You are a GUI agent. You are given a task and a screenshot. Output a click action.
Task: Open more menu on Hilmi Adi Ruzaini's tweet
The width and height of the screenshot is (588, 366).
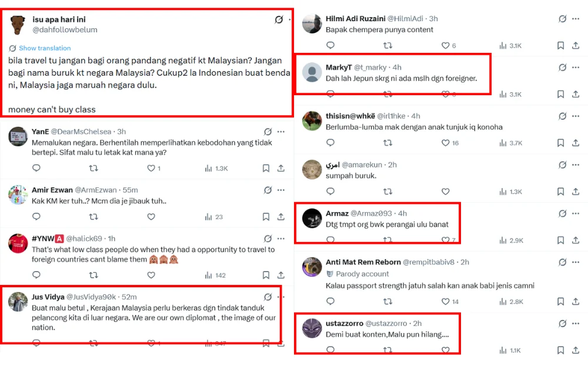(576, 19)
